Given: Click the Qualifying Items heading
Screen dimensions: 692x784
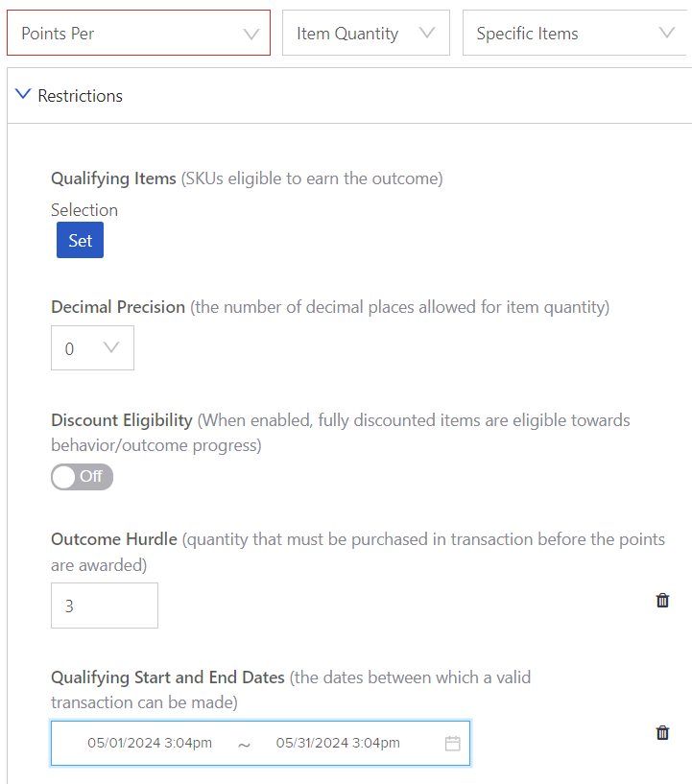Looking at the screenshot, I should point(113,178).
